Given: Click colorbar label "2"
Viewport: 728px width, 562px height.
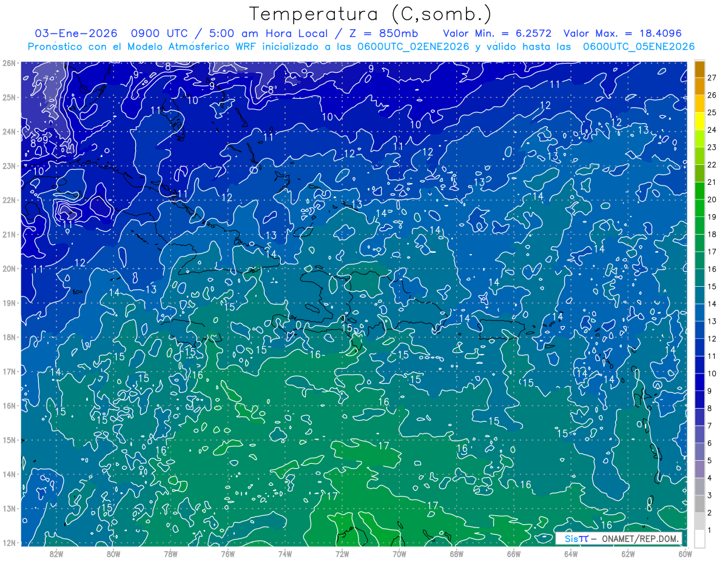Looking at the screenshot, I should [710, 513].
